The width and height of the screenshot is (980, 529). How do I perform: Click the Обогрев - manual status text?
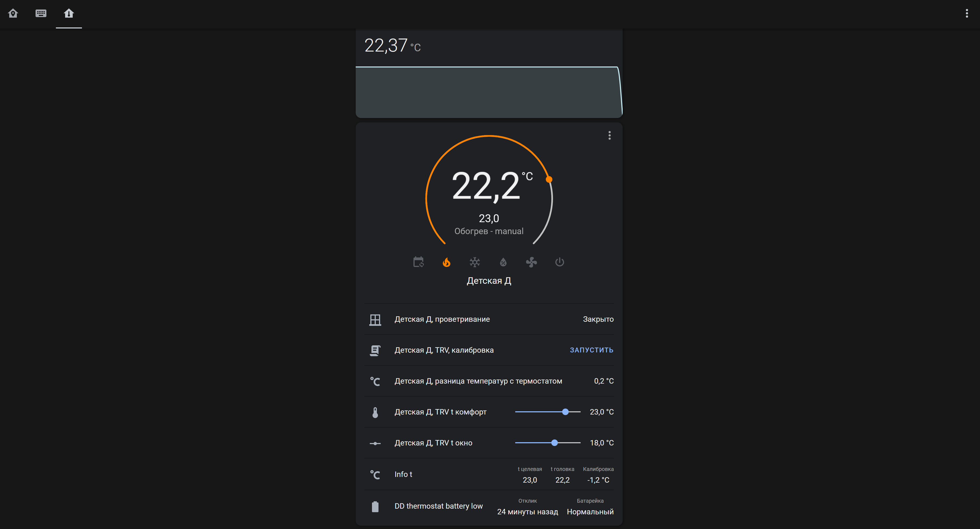[x=489, y=231]
